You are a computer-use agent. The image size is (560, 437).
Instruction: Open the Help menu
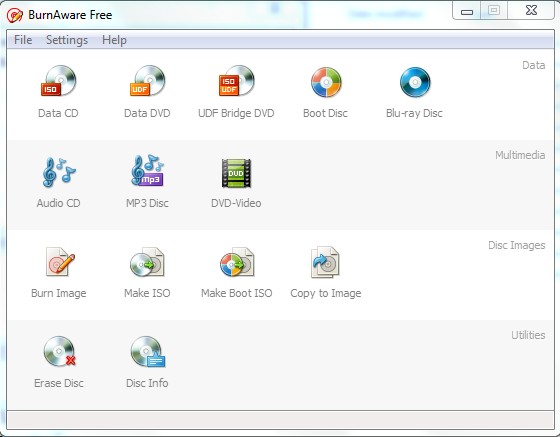tap(114, 40)
